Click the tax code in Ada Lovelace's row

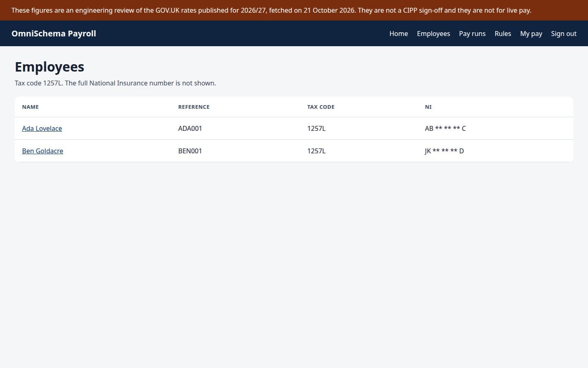click(x=316, y=128)
